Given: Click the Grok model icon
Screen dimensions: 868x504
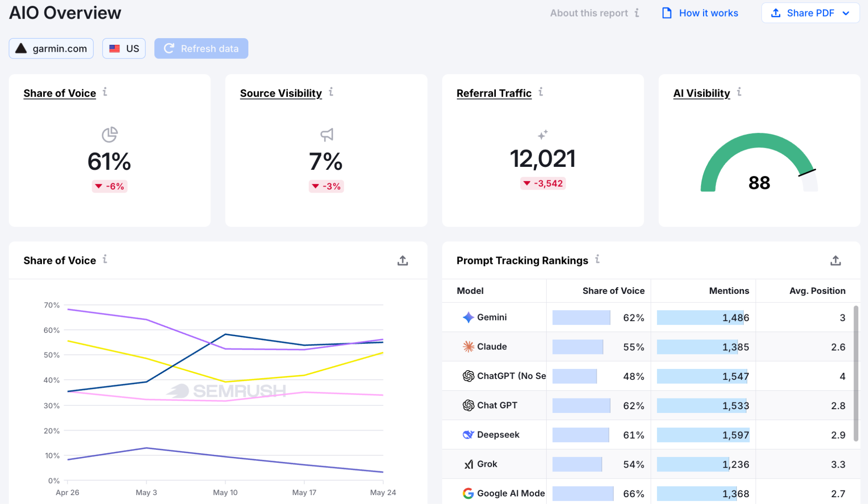Looking at the screenshot, I should tap(468, 464).
